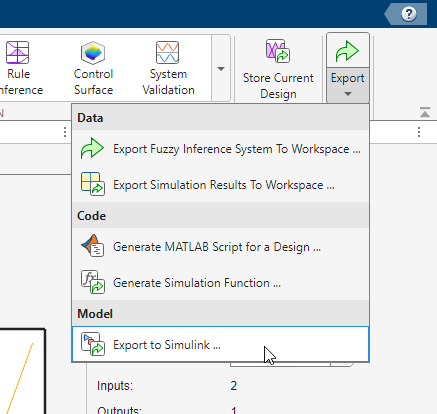
Task: Click the Code section header
Action: click(221, 216)
